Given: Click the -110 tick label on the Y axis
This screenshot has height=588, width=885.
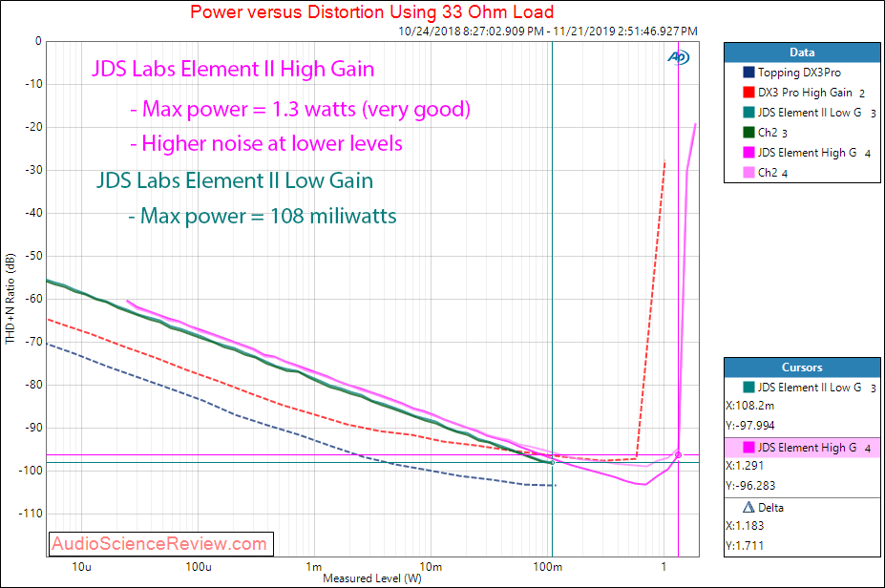Looking at the screenshot, I should 32,514.
